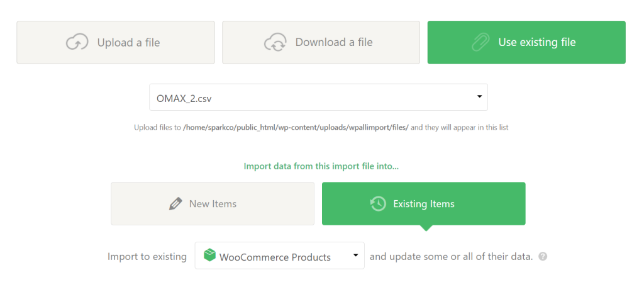644x282 pixels.
Task: Open the WooCommerce Products post type dropdown
Action: click(279, 256)
